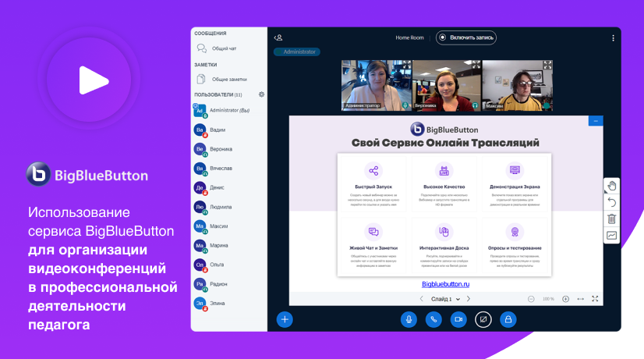Select Администратор webcam thumbnail
The image size is (644, 359).
[377, 86]
